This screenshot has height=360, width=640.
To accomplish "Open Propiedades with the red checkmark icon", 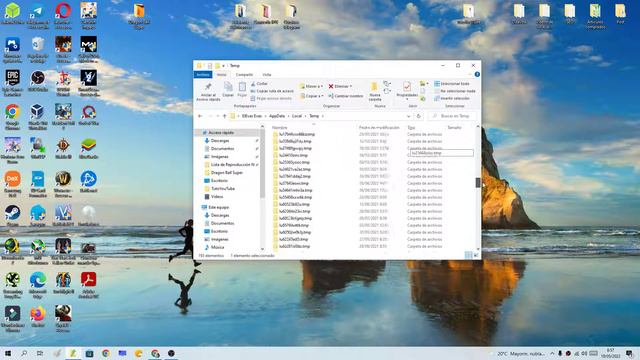I will point(407,90).
